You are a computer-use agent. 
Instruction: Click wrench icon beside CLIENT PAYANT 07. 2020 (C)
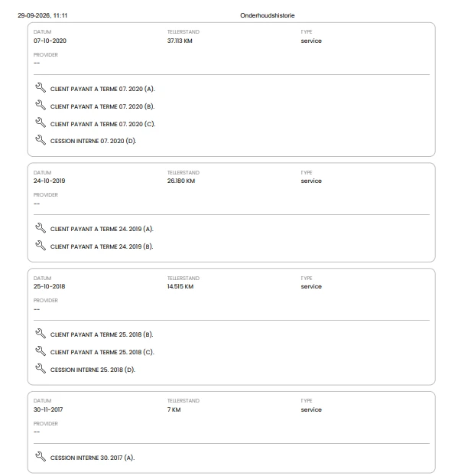tap(41, 123)
